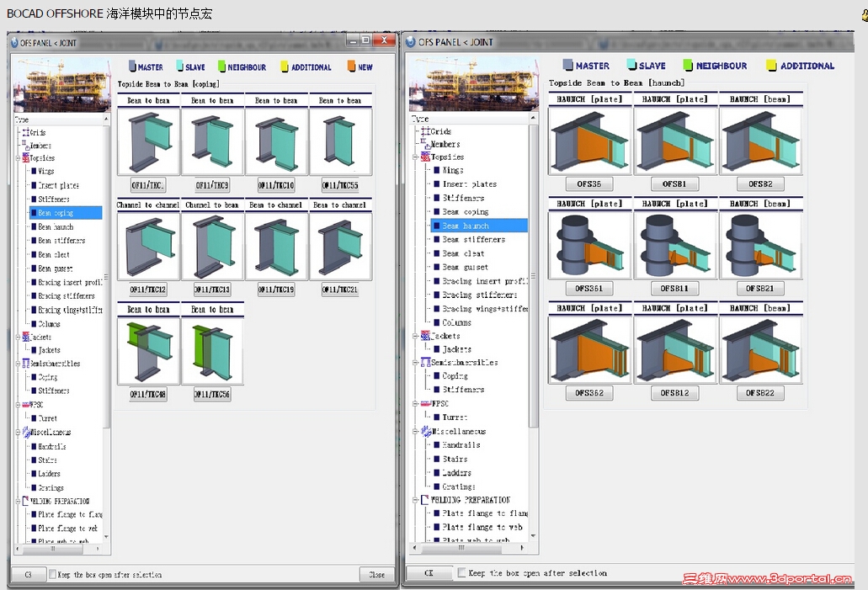Click OK button in left window
The image size is (868, 590).
(x=28, y=575)
